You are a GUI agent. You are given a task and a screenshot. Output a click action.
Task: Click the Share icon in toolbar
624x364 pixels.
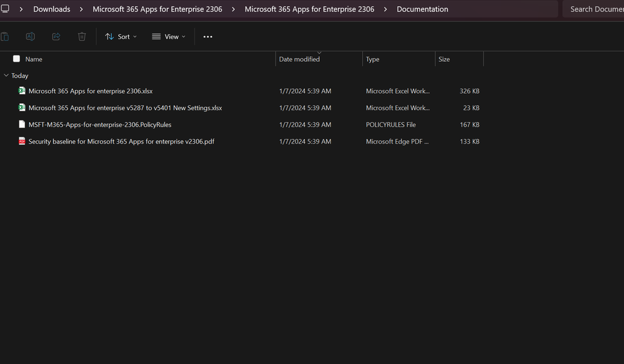click(56, 37)
